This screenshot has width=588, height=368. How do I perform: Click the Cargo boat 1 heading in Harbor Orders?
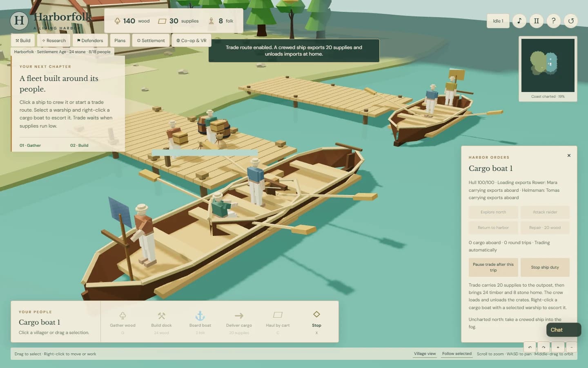point(490,168)
